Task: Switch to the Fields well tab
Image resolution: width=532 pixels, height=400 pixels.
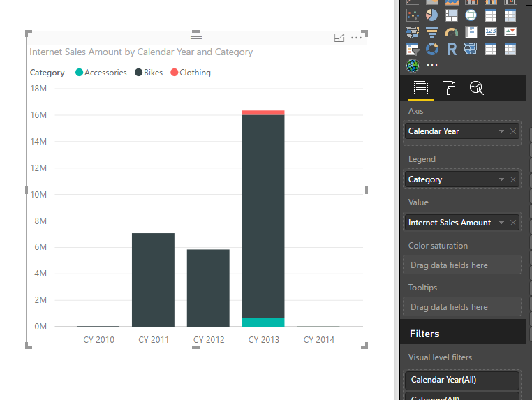Action: (421, 88)
